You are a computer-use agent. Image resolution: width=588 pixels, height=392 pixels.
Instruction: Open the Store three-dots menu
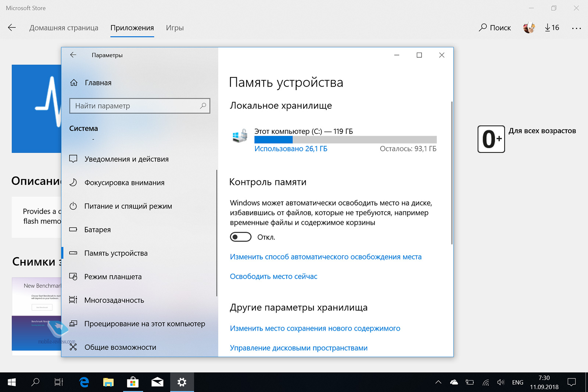tap(576, 28)
